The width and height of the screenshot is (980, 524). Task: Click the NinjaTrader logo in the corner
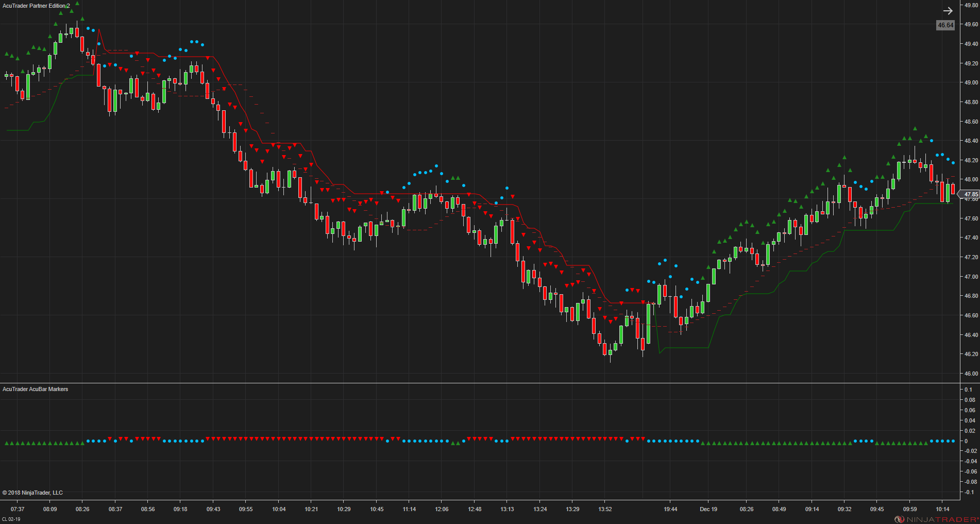(936, 519)
